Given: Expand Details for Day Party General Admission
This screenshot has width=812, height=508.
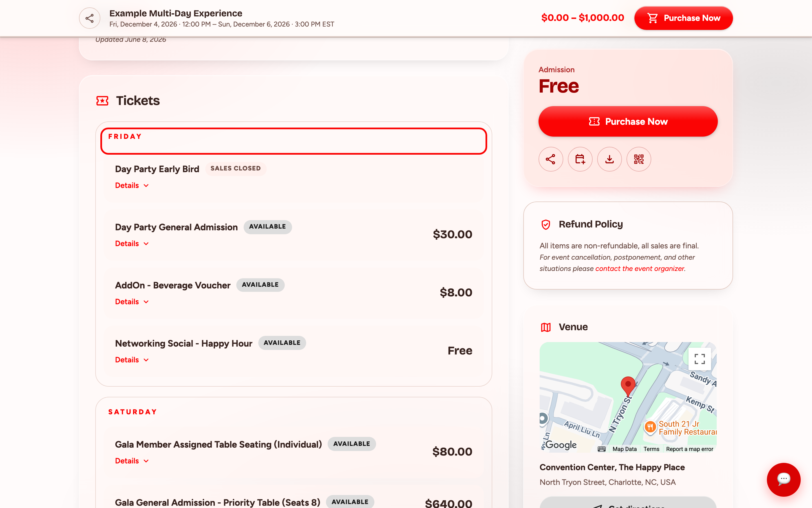Looking at the screenshot, I should click(132, 244).
